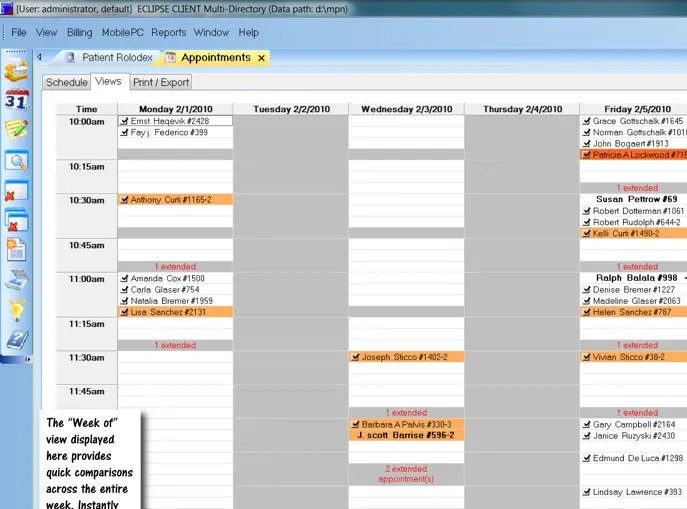Toggle checkbox for Grace Gottschalk #1645
The width and height of the screenshot is (687, 509).
pyautogui.click(x=587, y=121)
